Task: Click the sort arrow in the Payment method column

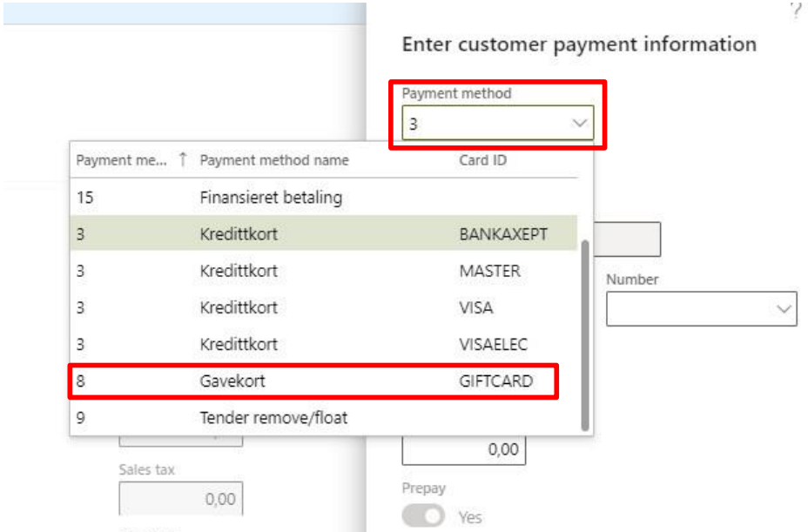Action: 182,160
